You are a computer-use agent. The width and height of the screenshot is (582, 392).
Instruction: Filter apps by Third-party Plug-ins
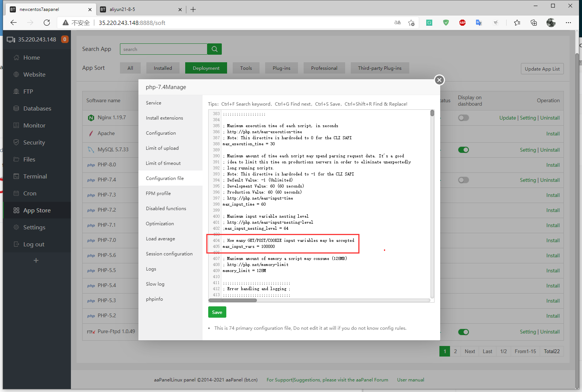click(x=379, y=68)
